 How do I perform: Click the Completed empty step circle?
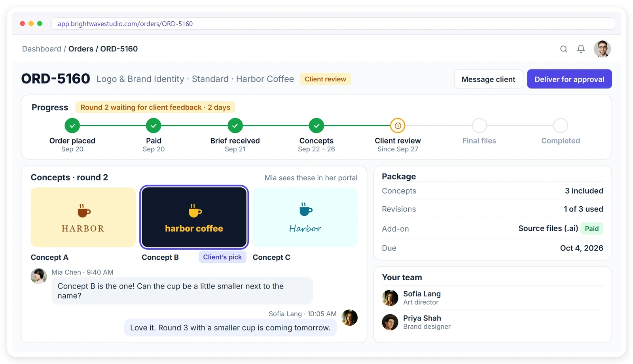pos(561,126)
